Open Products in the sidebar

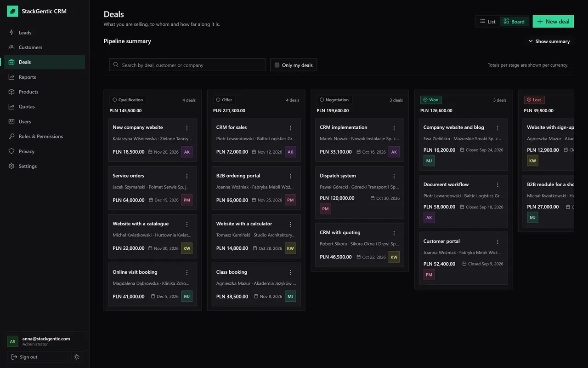45,92
